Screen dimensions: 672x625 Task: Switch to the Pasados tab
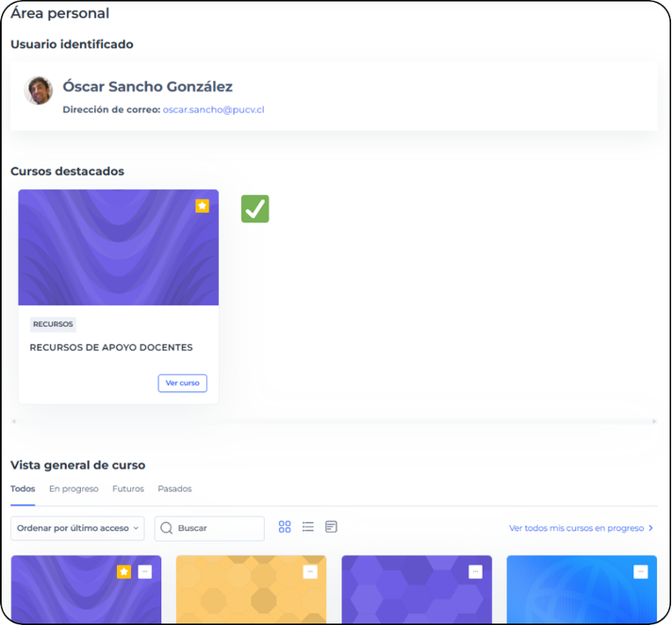pyautogui.click(x=174, y=488)
